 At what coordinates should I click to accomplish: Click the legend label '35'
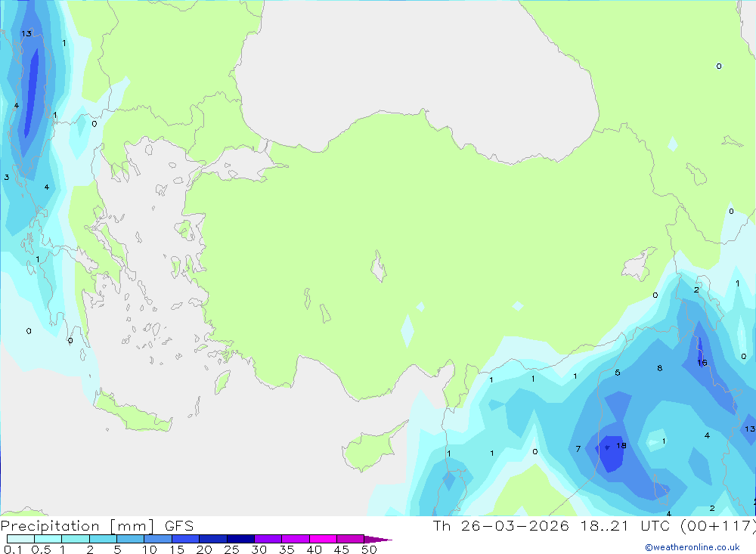(287, 549)
